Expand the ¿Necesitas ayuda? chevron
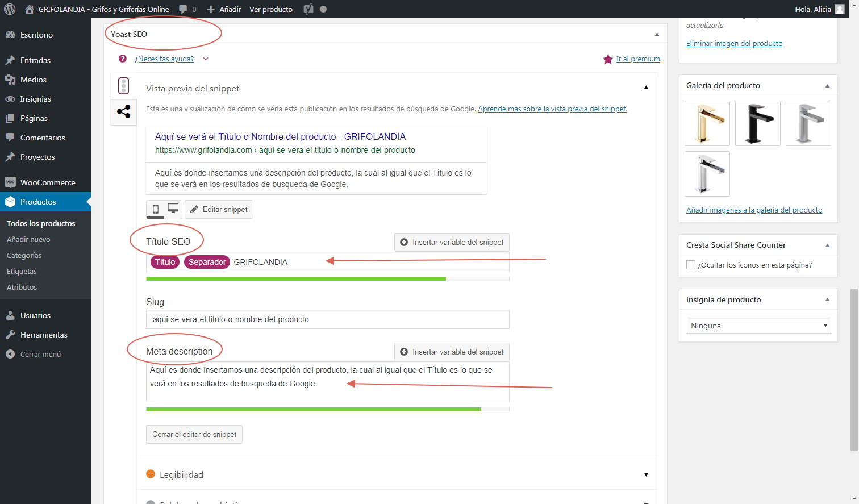 point(206,59)
